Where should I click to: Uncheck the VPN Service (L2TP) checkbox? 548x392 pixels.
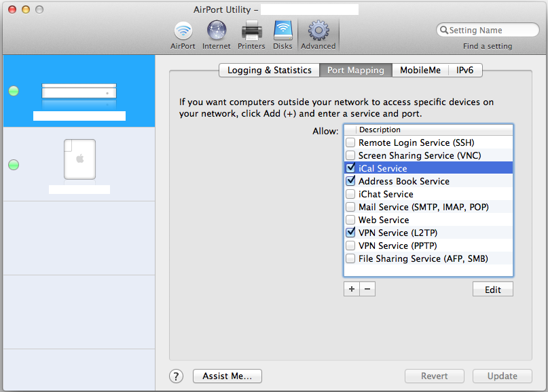(x=350, y=233)
